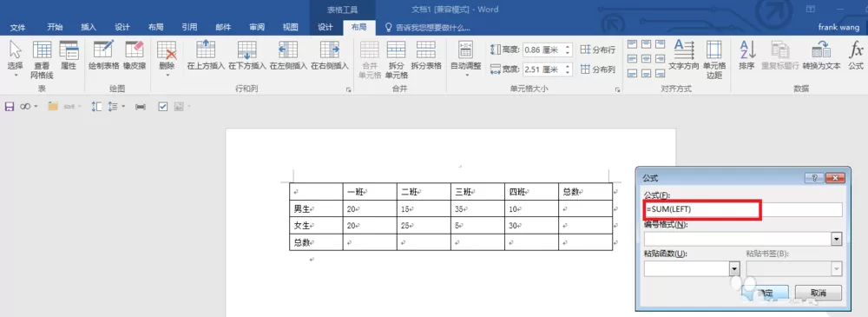This screenshot has width=868, height=317.
Task: Toggle the checkbox icon in quick toolbar
Action: coord(163,107)
